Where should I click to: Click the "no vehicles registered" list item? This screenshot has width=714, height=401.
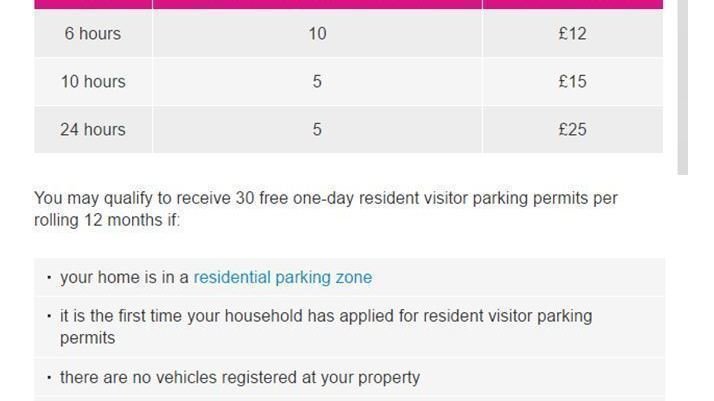point(240,377)
